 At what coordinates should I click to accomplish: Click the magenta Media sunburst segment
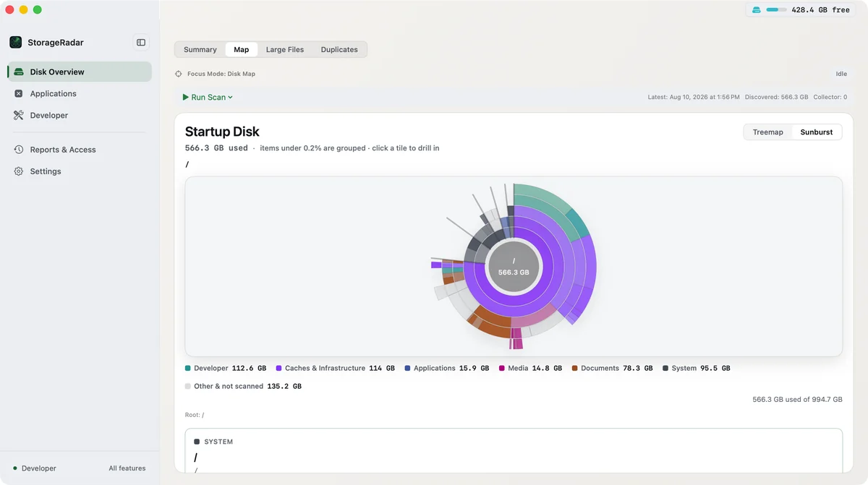pos(517,339)
